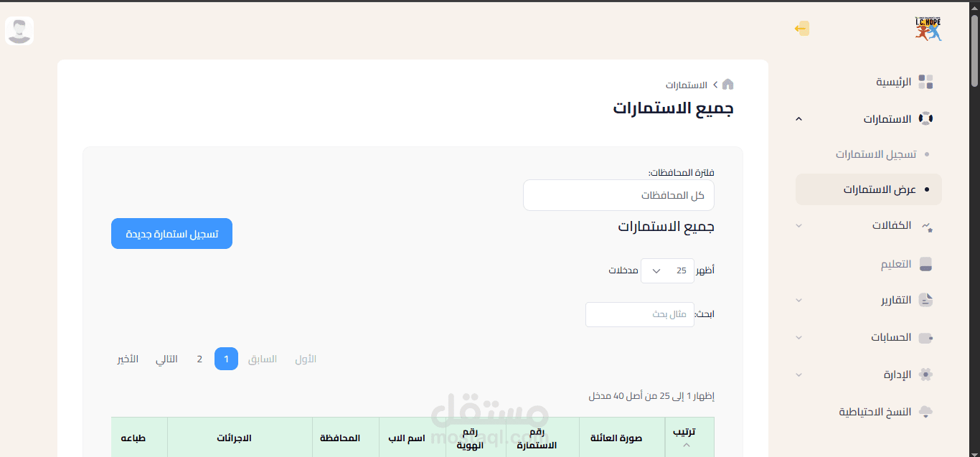Open الكفالات sidebar menu label

[x=892, y=225]
